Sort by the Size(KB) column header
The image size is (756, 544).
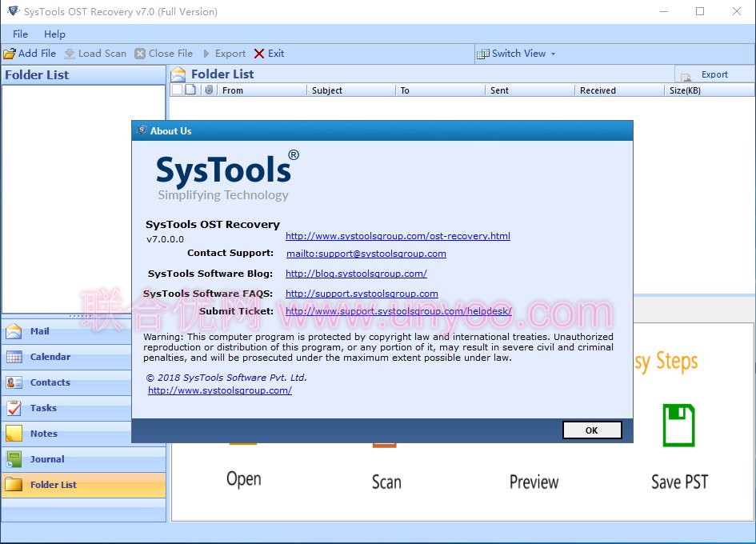click(x=709, y=90)
